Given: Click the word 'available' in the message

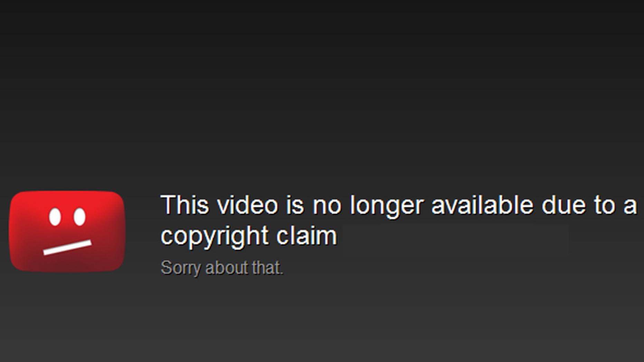Looking at the screenshot, I should tap(482, 205).
